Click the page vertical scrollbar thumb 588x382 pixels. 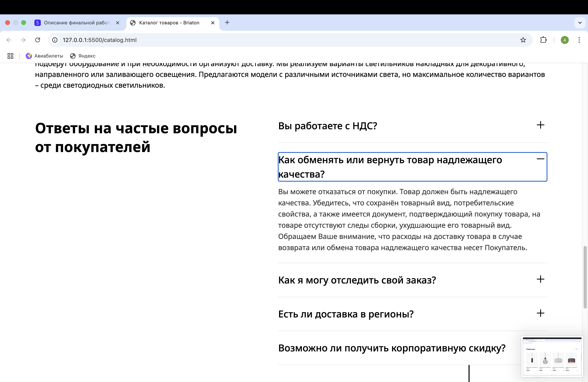pos(585,277)
